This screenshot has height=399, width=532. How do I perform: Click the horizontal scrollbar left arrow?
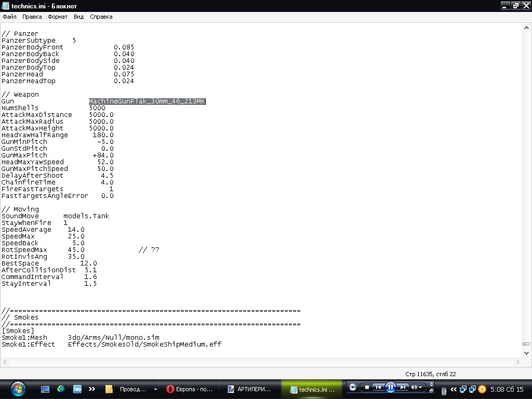(x=5, y=362)
